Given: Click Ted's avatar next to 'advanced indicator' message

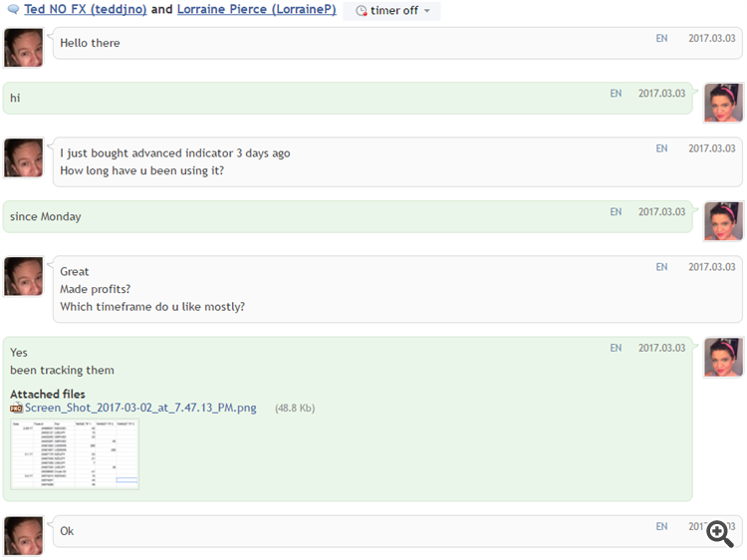Looking at the screenshot, I should (x=24, y=157).
